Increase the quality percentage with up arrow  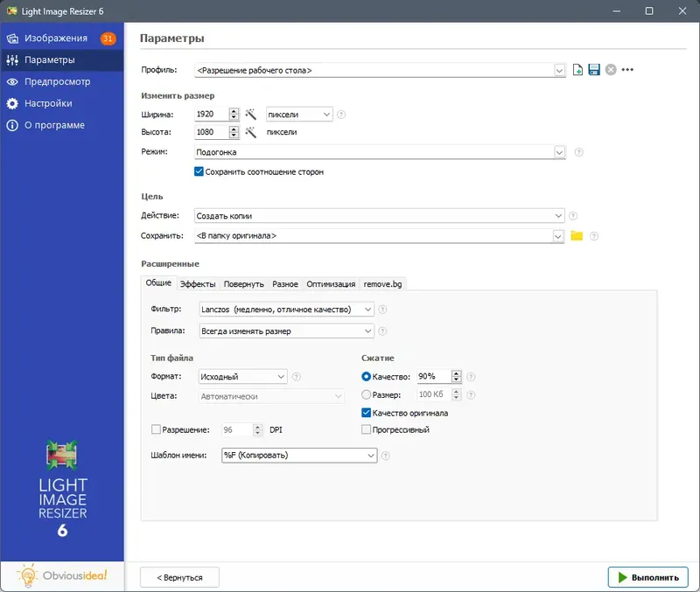tap(456, 373)
